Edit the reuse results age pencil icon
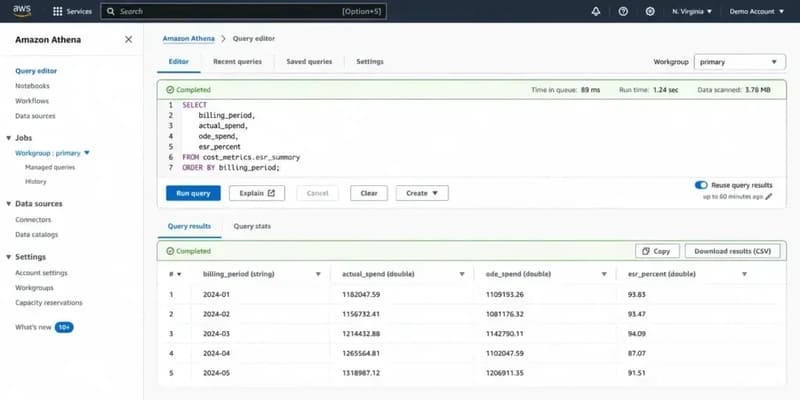800x400 pixels. click(x=769, y=196)
